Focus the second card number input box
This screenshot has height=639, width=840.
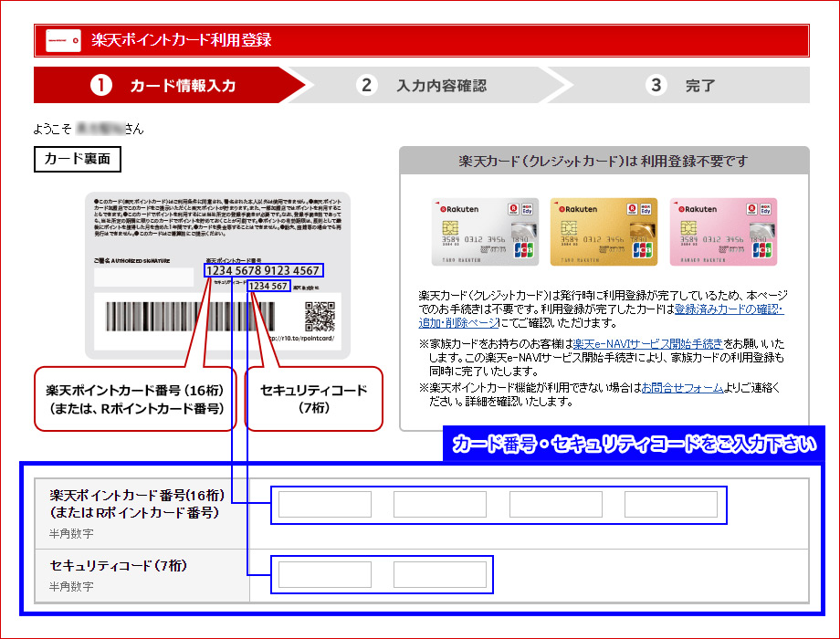(440, 505)
